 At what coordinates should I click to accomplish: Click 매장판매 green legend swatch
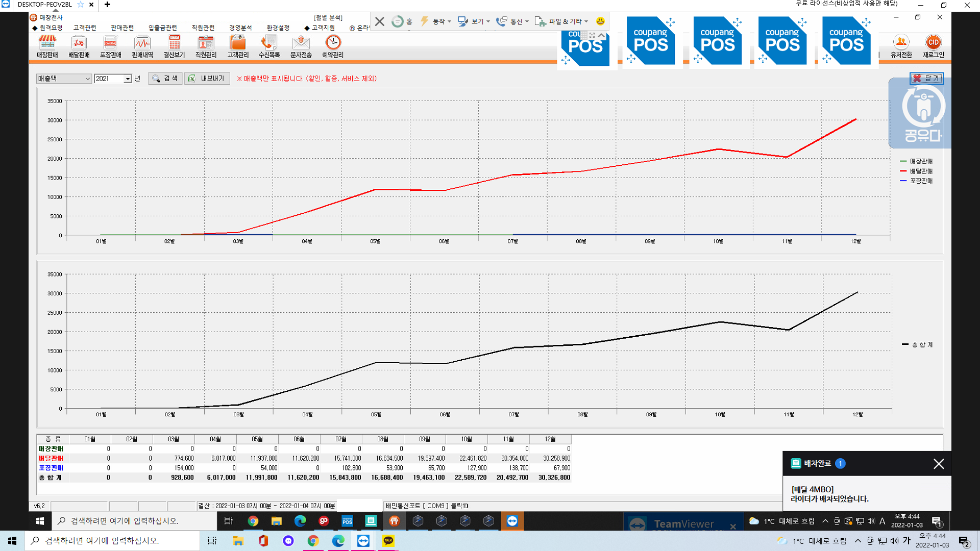[x=903, y=161]
